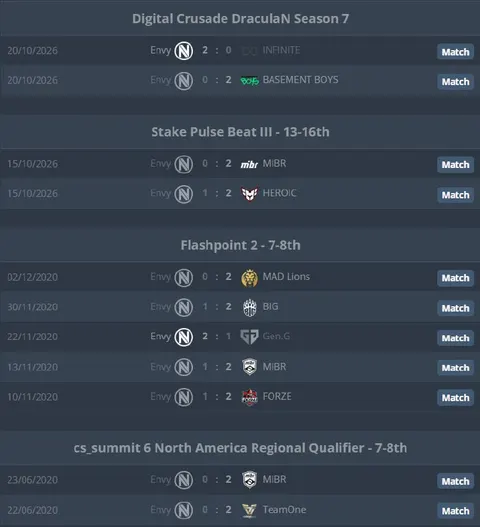480x527 pixels.
Task: Open the Digital Crusade DraculaN Season 7 heading
Action: 240,18
